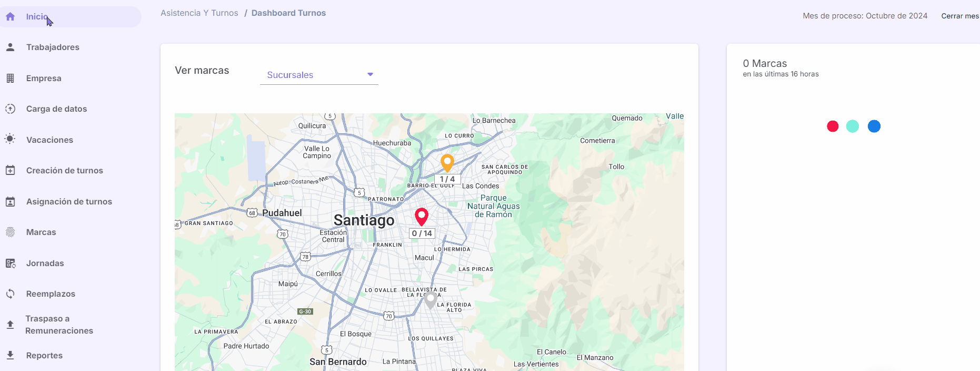Click the fingerprint icon for Marcas
This screenshot has height=371, width=980.
tap(10, 232)
